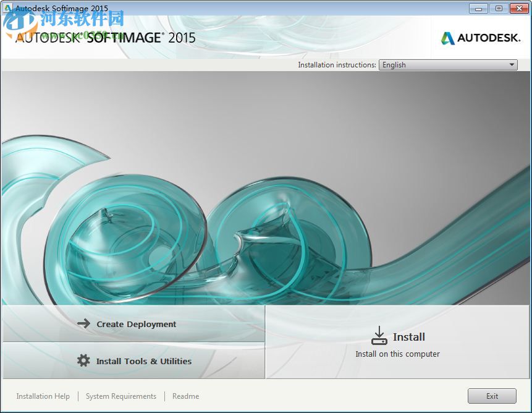
Task: Click the Install Tools & Utilities gear icon
Action: click(84, 361)
